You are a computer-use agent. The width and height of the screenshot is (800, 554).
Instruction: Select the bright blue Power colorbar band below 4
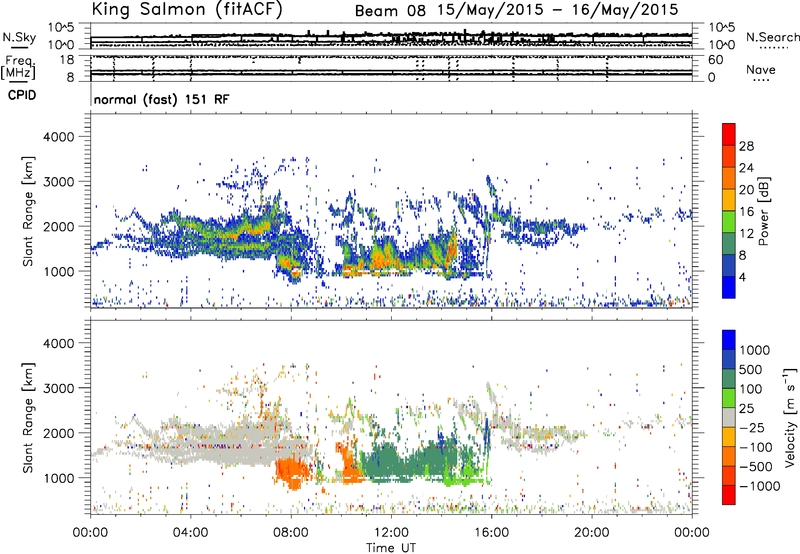(729, 287)
